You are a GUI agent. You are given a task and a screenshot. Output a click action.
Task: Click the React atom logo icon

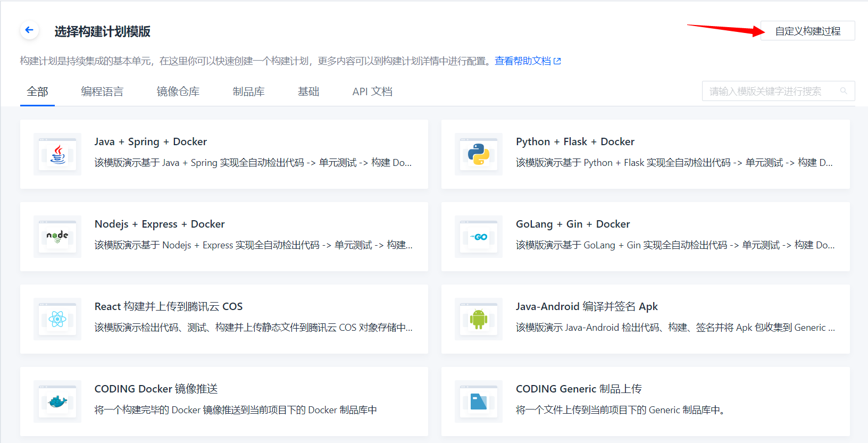57,319
